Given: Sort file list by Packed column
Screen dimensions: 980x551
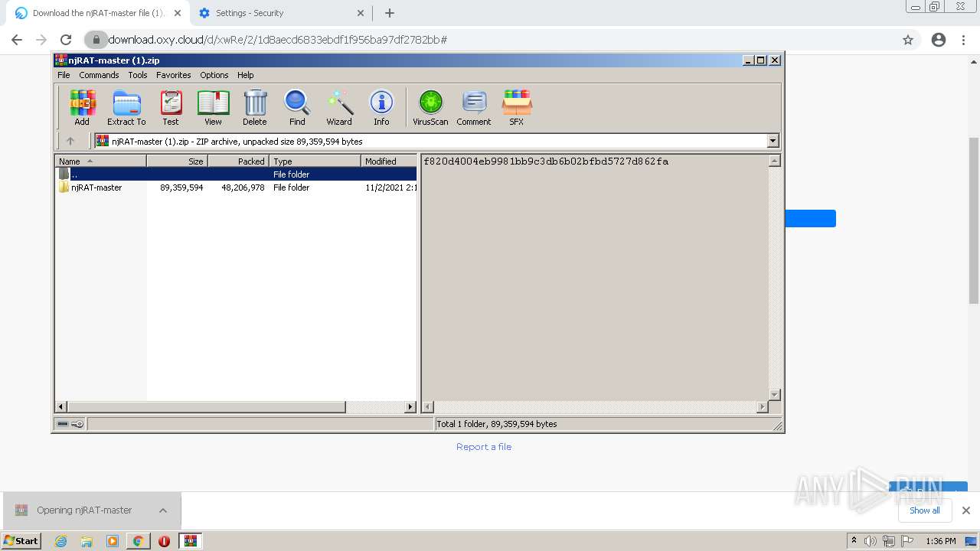Looking at the screenshot, I should 238,161.
